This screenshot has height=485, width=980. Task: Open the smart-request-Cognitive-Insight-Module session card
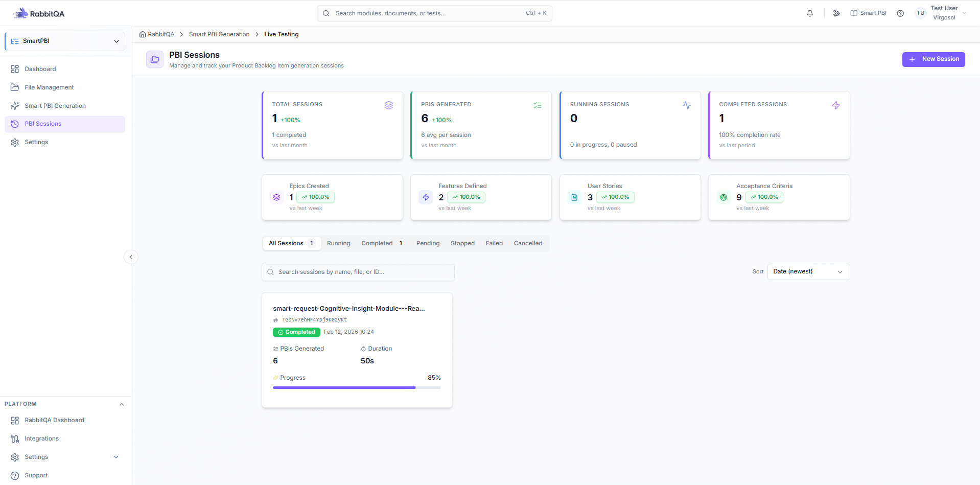(x=357, y=350)
